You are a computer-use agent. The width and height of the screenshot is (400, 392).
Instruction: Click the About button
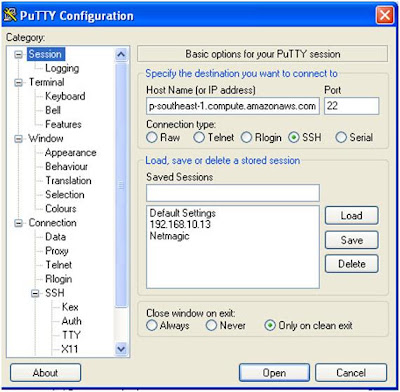coord(45,373)
